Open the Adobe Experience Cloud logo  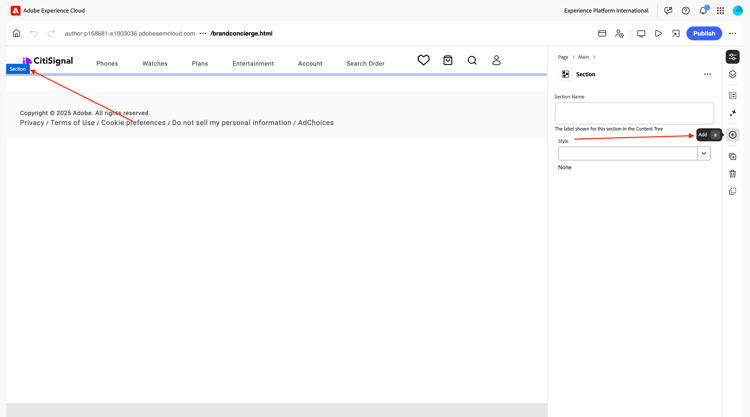tap(16, 11)
